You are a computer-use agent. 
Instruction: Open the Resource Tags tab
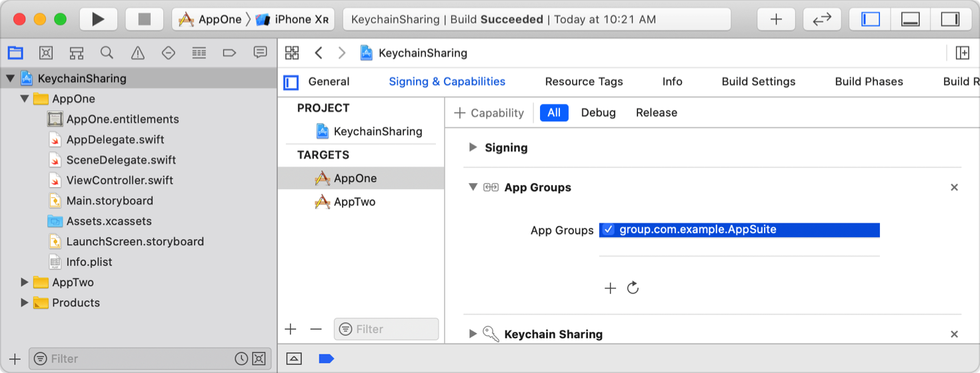point(584,81)
